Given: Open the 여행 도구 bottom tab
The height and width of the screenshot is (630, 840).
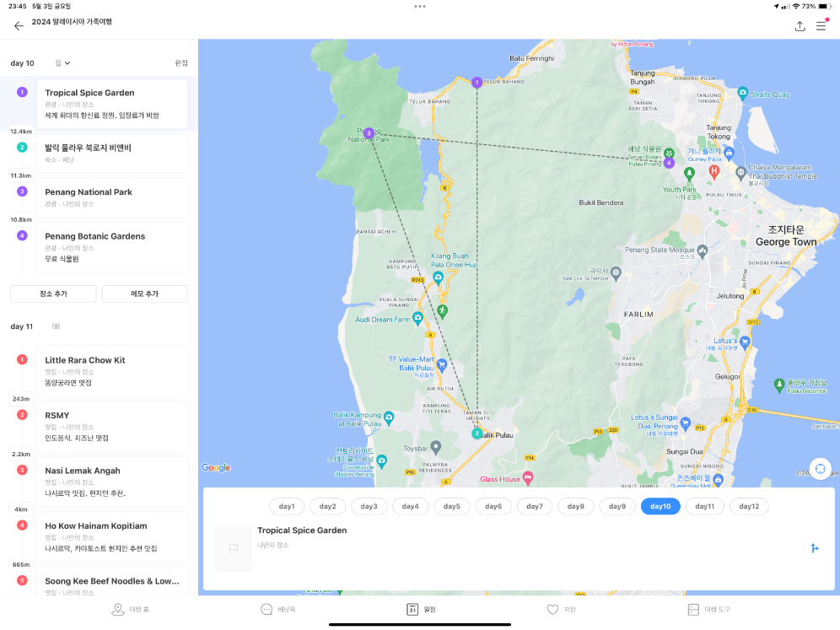Looking at the screenshot, I should (x=708, y=610).
